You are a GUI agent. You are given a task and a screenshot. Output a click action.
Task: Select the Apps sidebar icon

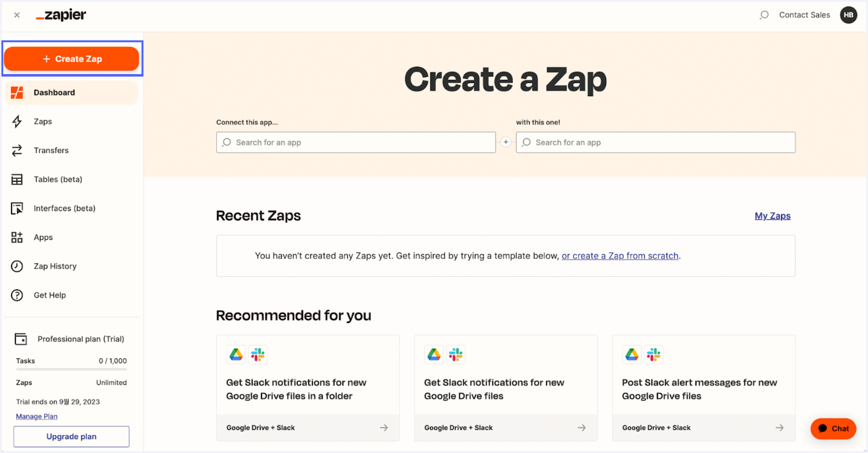click(17, 237)
